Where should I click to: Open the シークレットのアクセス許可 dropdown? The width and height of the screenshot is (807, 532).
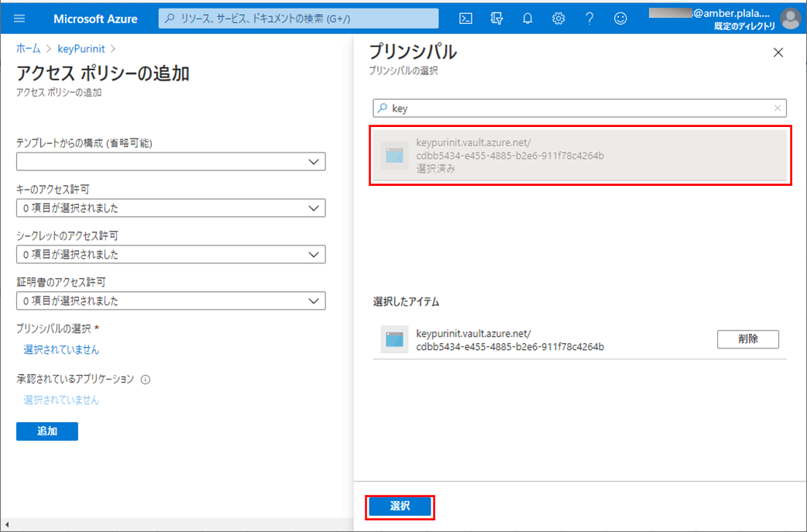pos(170,255)
